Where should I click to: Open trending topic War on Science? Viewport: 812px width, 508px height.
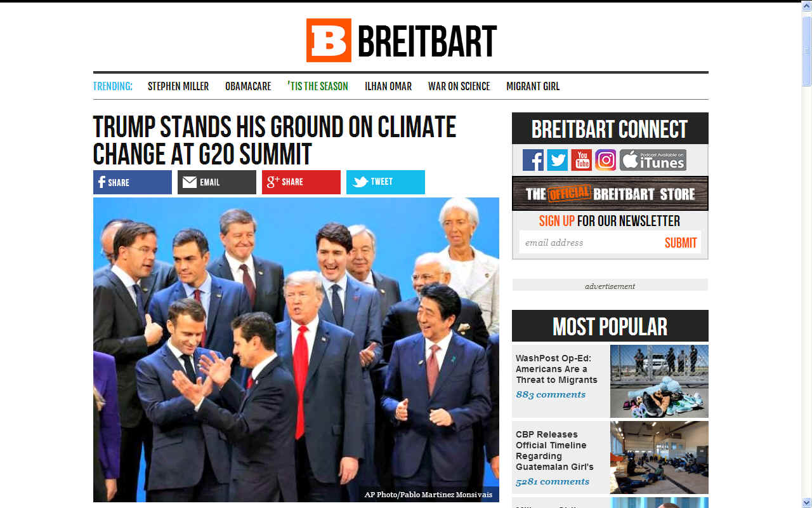tap(459, 86)
